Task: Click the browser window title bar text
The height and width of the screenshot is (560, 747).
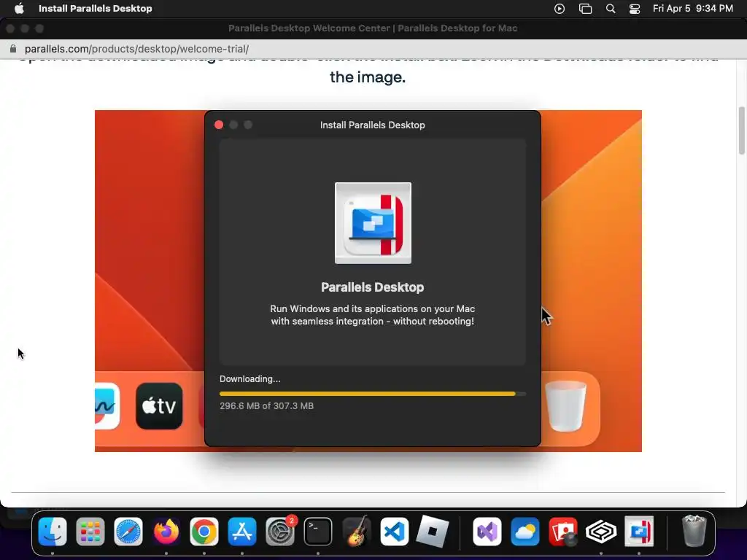Action: pos(373,28)
